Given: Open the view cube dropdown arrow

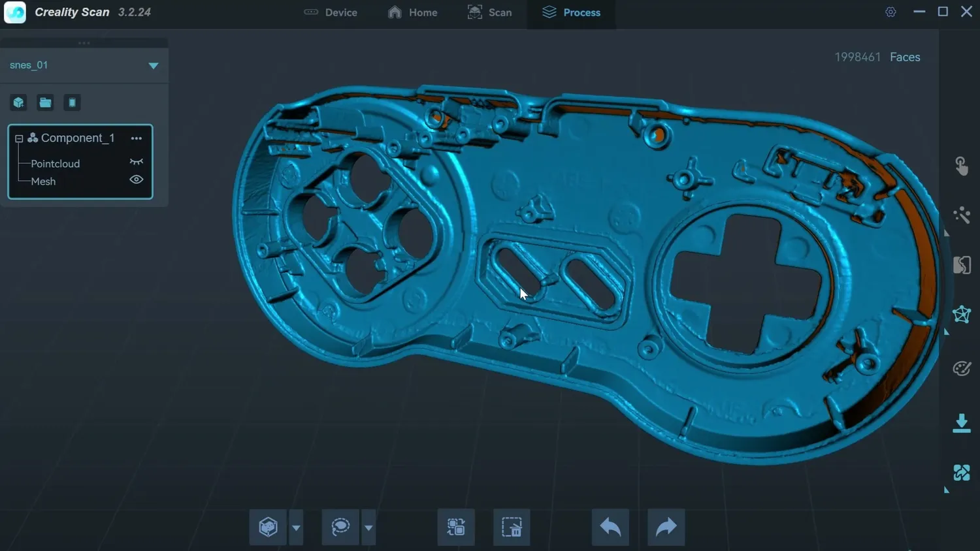Looking at the screenshot, I should 296,527.
